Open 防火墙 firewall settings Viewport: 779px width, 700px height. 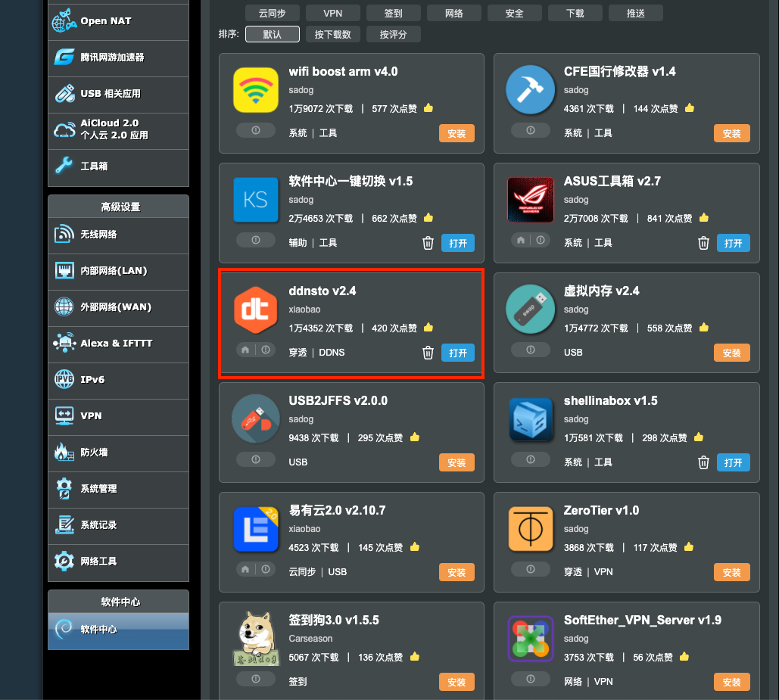tap(118, 453)
